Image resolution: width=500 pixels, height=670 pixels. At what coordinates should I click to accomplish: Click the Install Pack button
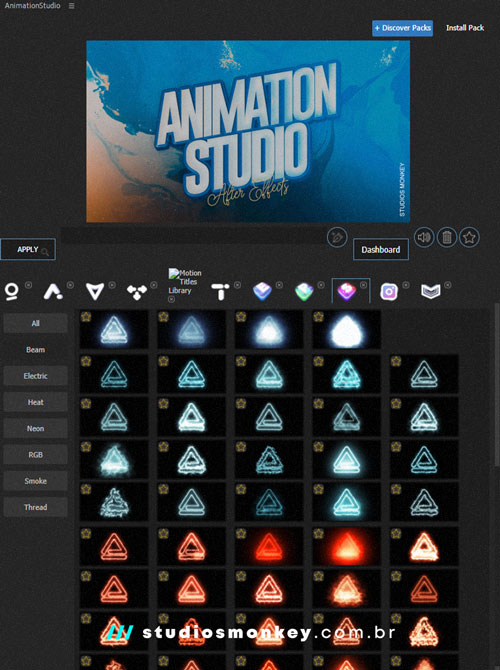click(x=465, y=28)
